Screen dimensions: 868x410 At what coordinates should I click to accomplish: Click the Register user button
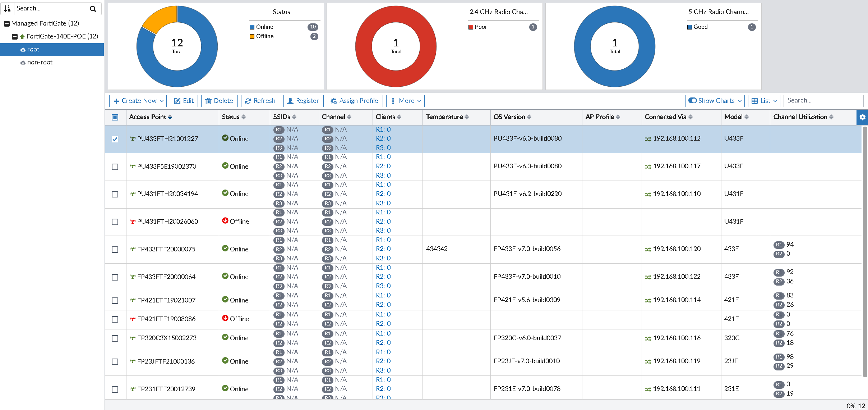[303, 101]
